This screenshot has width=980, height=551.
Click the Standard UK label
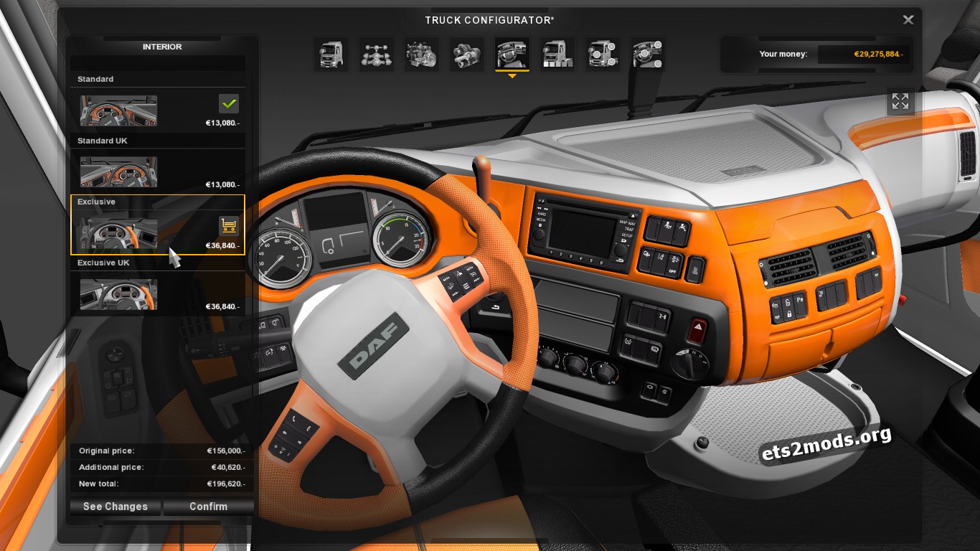pyautogui.click(x=103, y=141)
